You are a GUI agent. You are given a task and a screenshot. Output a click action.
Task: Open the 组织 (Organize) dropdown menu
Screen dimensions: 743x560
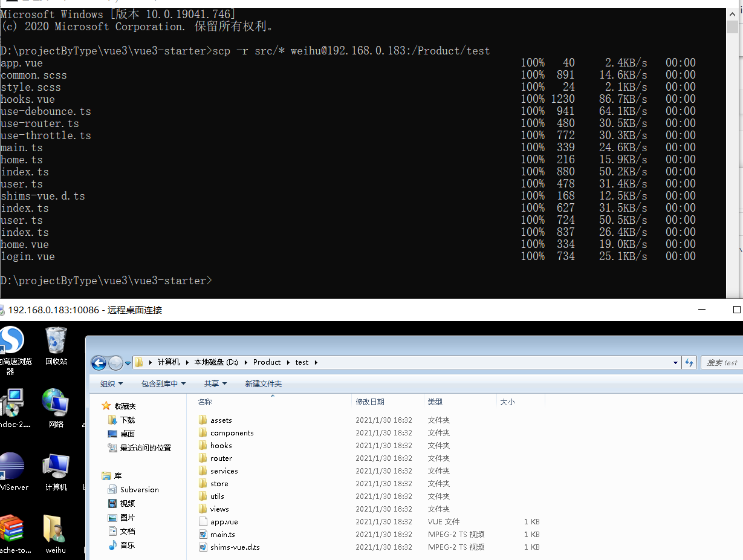click(x=111, y=384)
